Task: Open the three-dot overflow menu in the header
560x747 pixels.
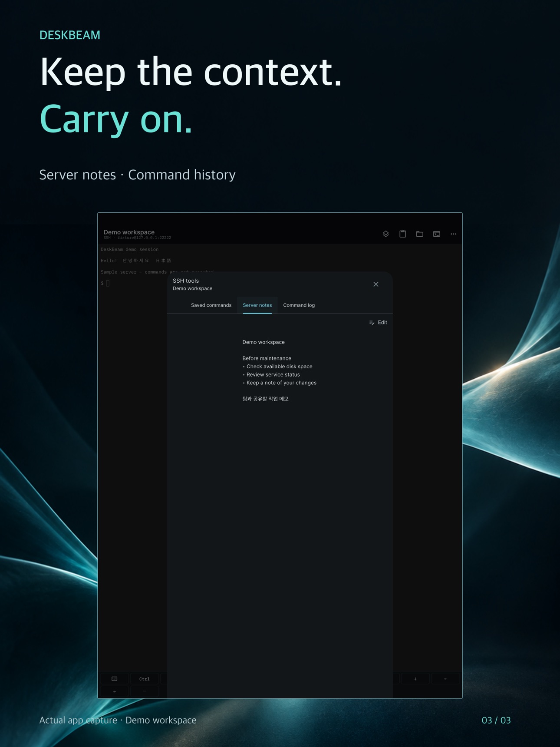Action: pyautogui.click(x=453, y=234)
